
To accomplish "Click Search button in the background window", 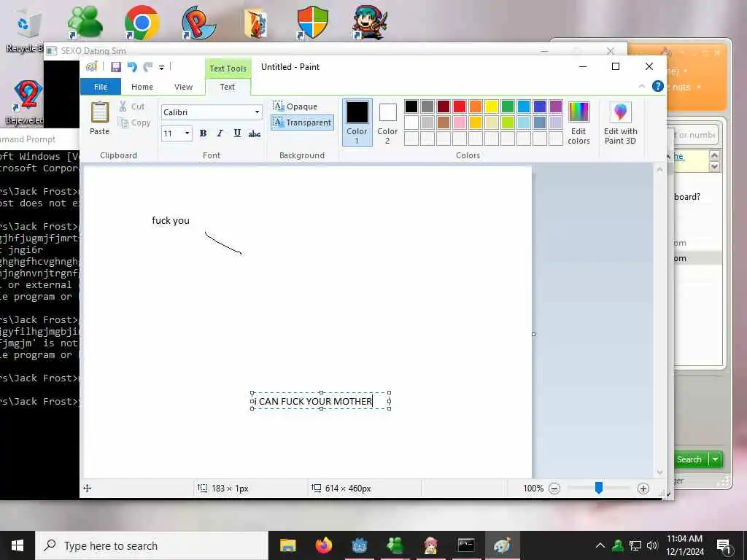I will click(692, 459).
